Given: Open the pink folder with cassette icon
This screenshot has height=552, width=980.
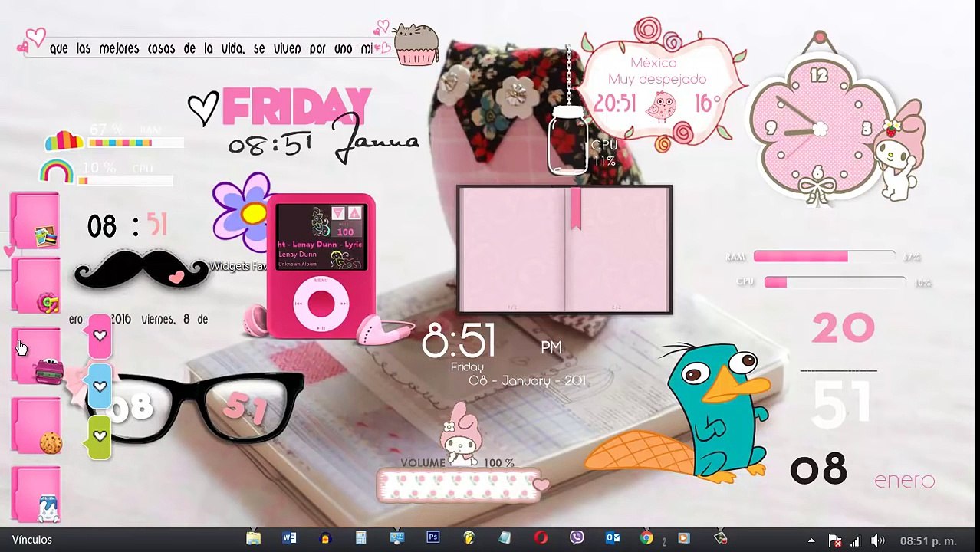Looking at the screenshot, I should [x=35, y=356].
